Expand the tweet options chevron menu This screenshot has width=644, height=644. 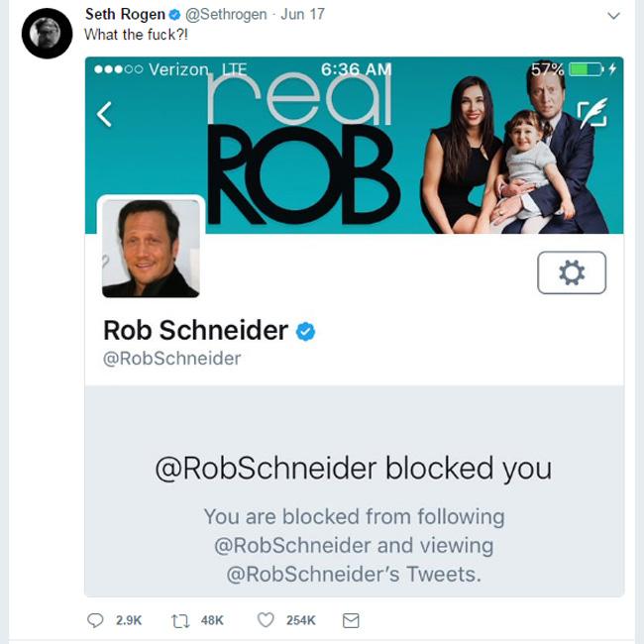(613, 16)
